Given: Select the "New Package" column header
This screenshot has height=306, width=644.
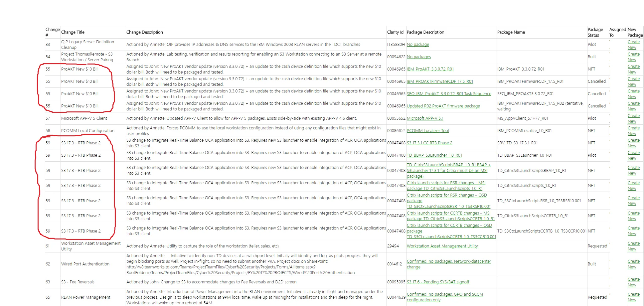Looking at the screenshot, I should [635, 32].
